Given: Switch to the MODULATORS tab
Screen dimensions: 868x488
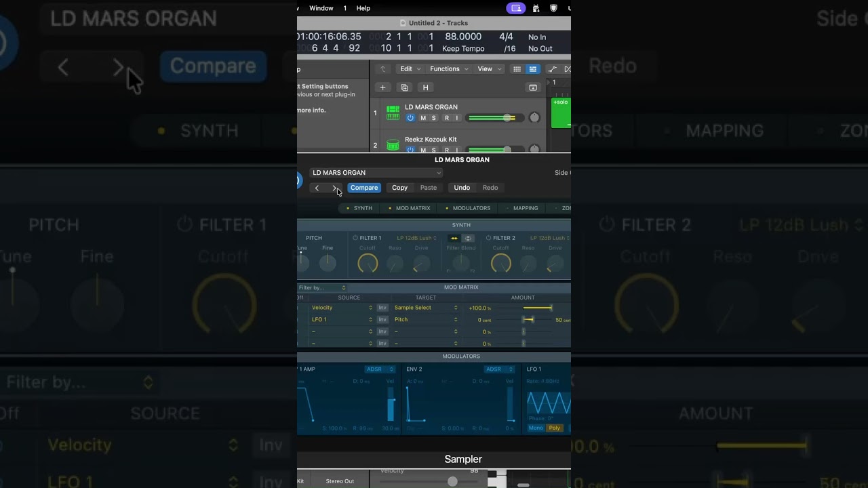Looking at the screenshot, I should point(468,208).
